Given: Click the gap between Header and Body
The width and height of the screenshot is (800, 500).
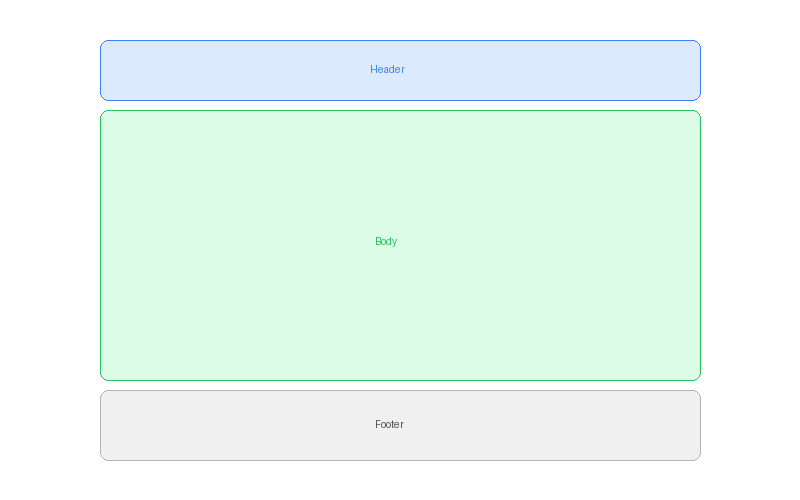Looking at the screenshot, I should pyautogui.click(x=400, y=105).
